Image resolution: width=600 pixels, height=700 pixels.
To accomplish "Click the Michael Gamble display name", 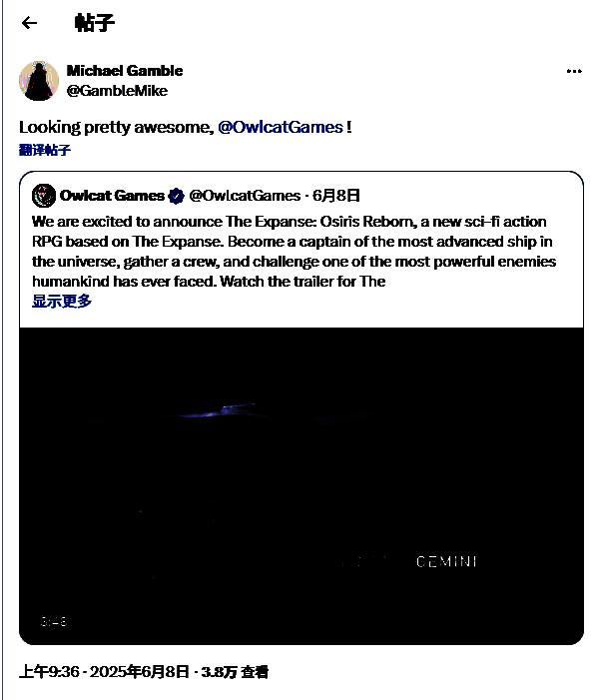I will (x=125, y=71).
